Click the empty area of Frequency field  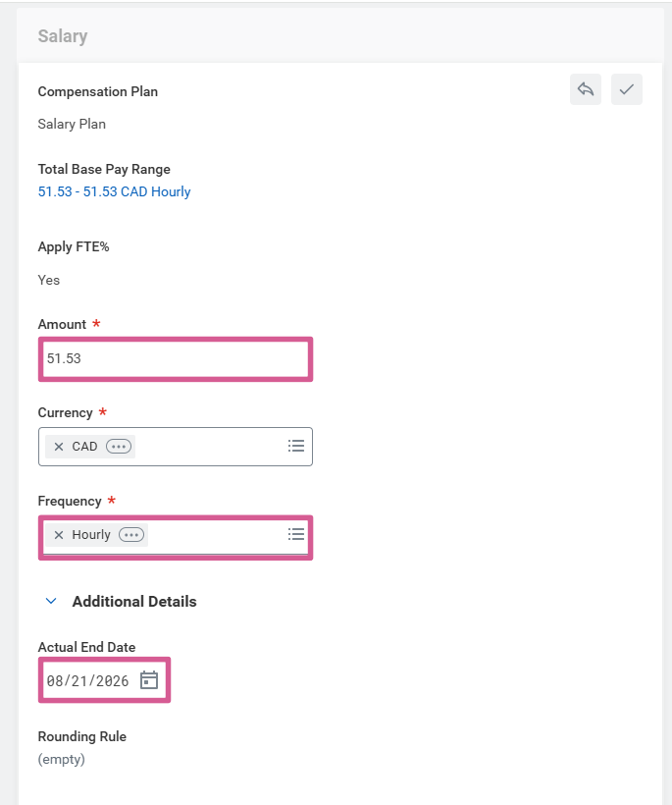pos(216,535)
